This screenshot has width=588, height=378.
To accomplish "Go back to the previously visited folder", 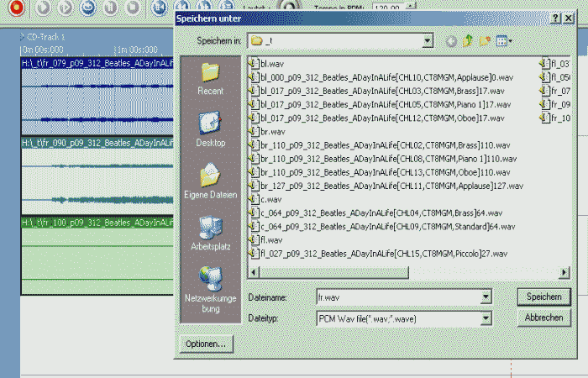I will point(453,40).
